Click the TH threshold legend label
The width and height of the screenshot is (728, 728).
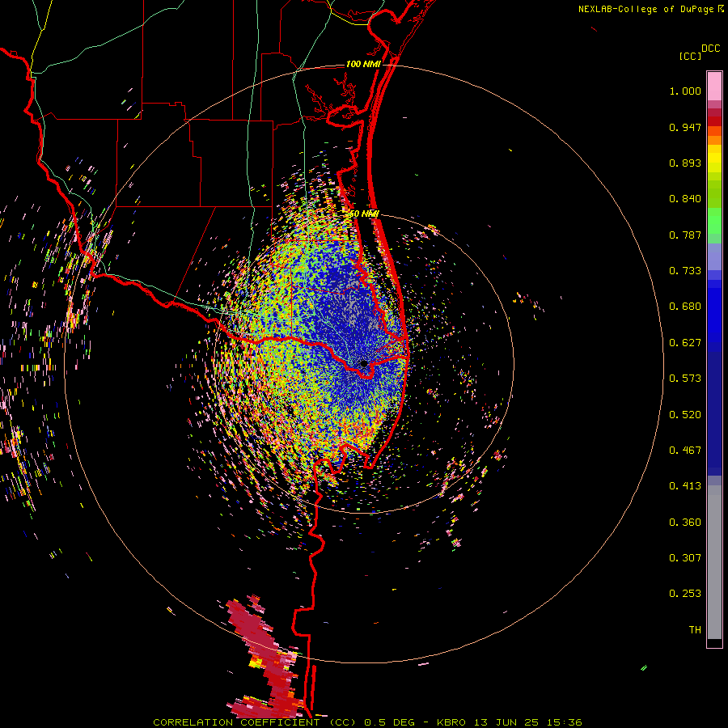click(695, 629)
